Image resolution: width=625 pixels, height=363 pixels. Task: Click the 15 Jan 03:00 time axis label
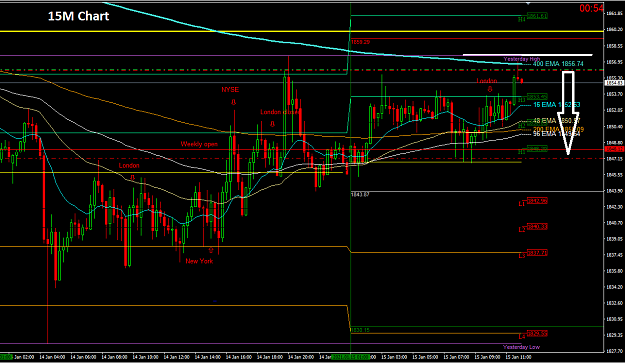pos(394,357)
